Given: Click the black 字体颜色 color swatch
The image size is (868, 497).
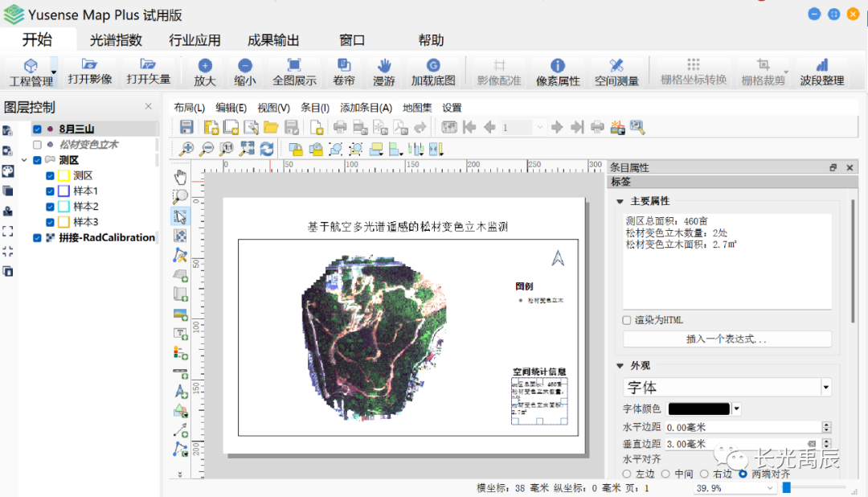Looking at the screenshot, I should (698, 409).
